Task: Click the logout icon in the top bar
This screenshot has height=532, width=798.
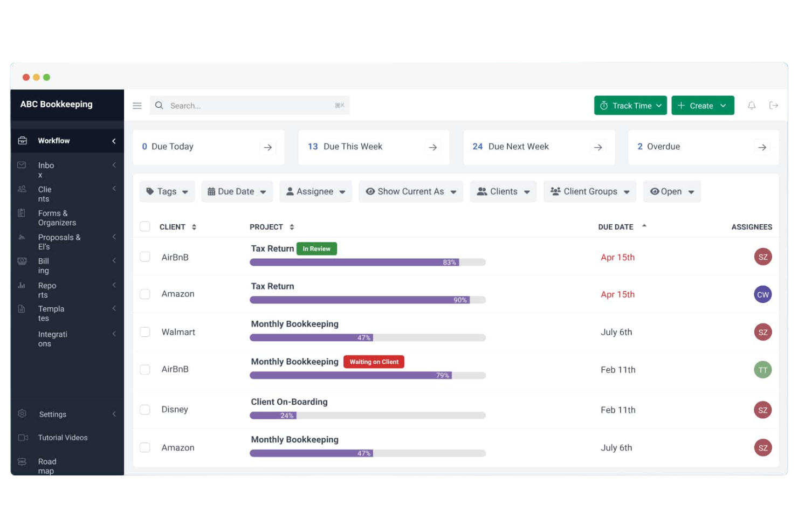Action: tap(774, 105)
